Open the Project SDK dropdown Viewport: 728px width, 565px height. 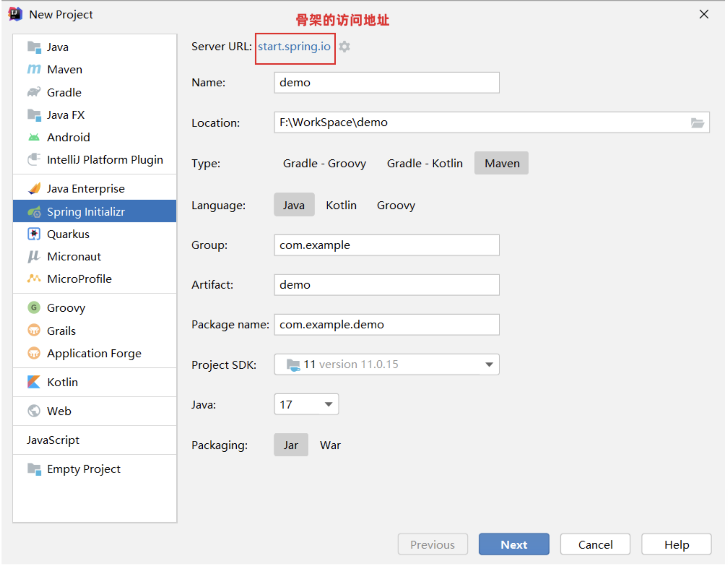tap(489, 364)
